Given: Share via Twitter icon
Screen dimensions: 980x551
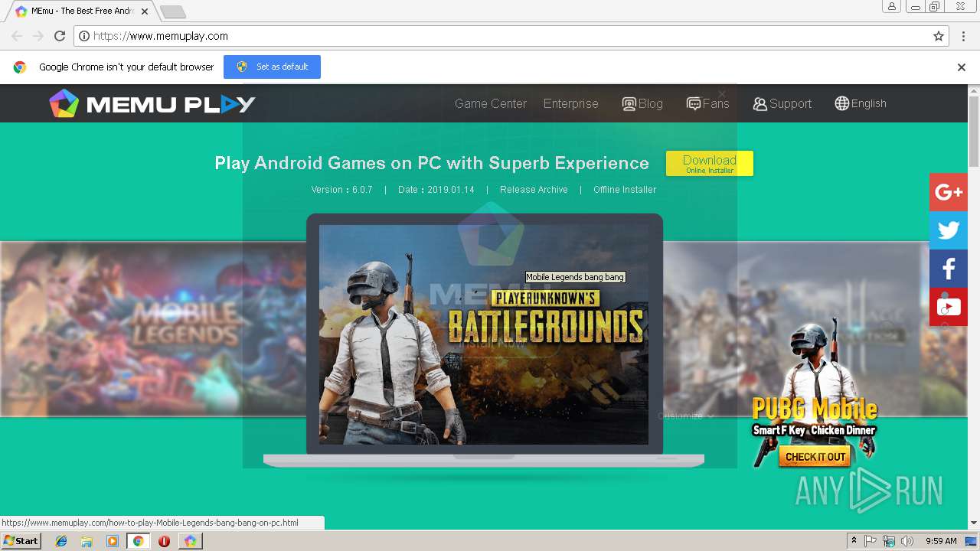Looking at the screenshot, I should coord(949,230).
